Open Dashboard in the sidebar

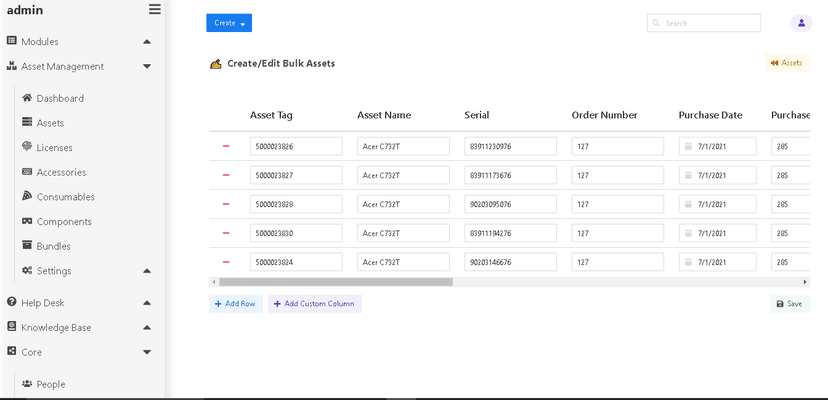point(53,98)
